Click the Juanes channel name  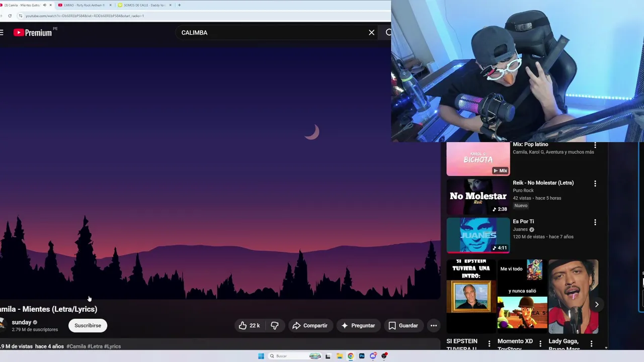520,229
